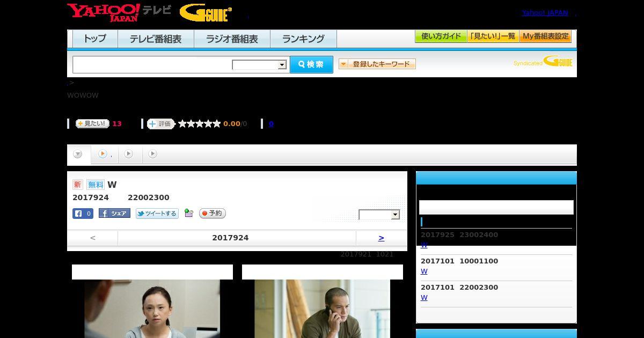This screenshot has height=338, width=644.
Task: Open the review count link 0
Action: pos(271,124)
